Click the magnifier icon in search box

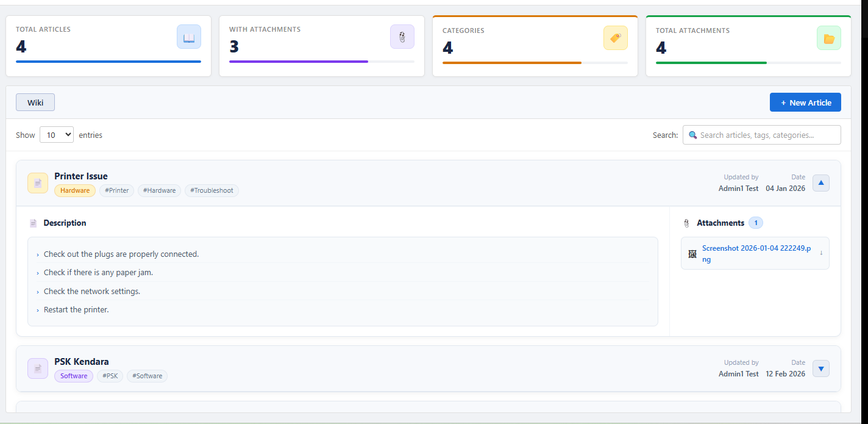click(x=692, y=135)
